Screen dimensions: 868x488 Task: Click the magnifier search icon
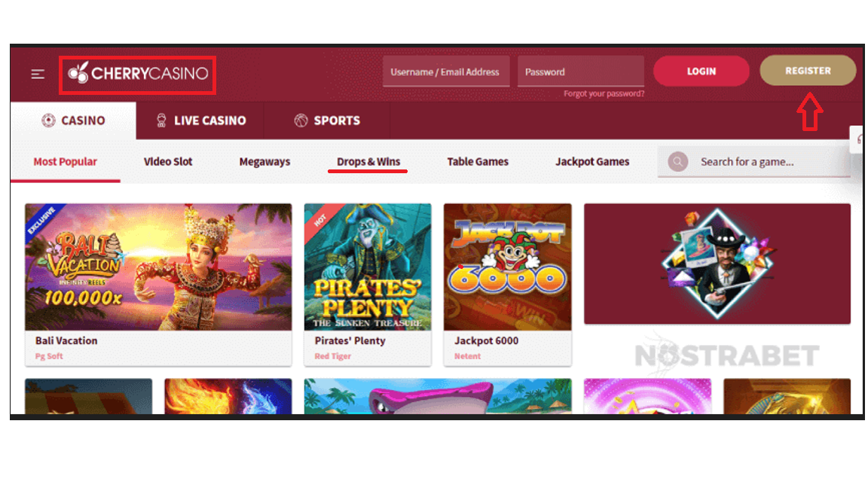pos(677,162)
